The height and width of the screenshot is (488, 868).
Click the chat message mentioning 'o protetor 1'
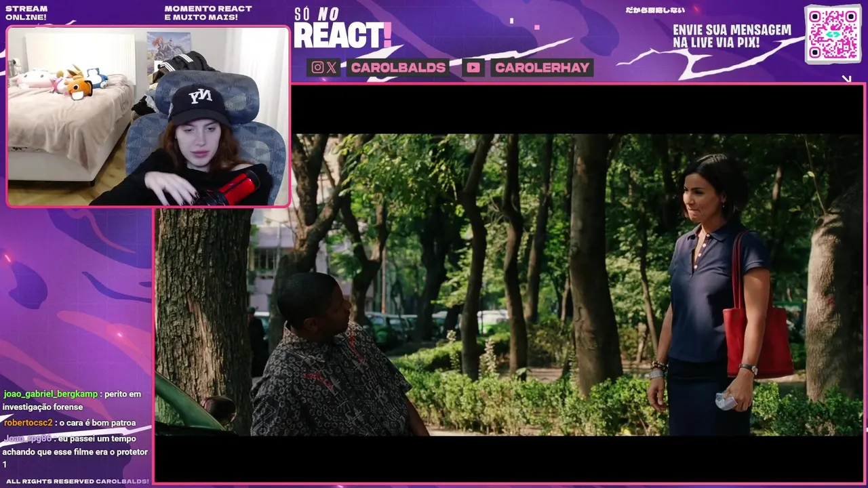[75, 451]
